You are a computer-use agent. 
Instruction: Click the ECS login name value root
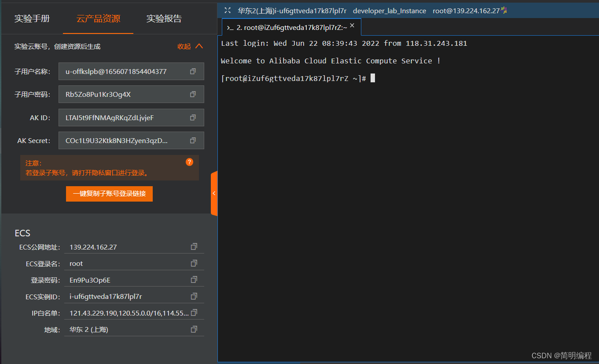click(x=76, y=263)
